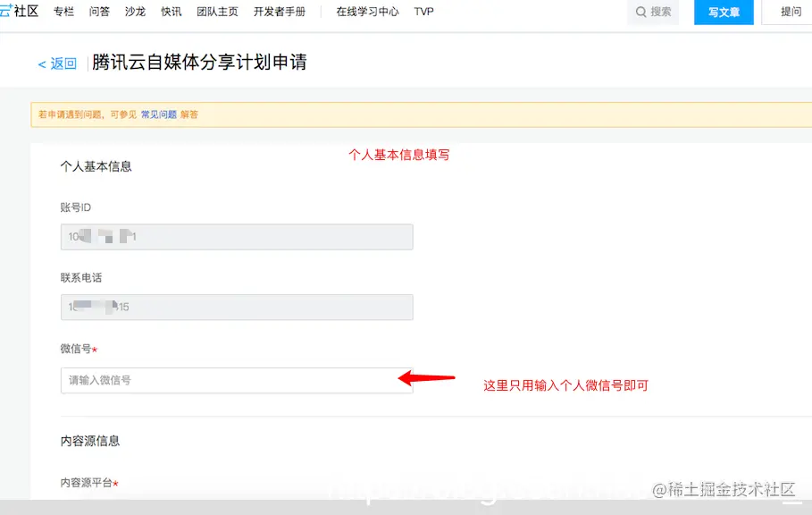The image size is (812, 515).
Task: Click the 微信号 field label
Action: pyautogui.click(x=76, y=349)
